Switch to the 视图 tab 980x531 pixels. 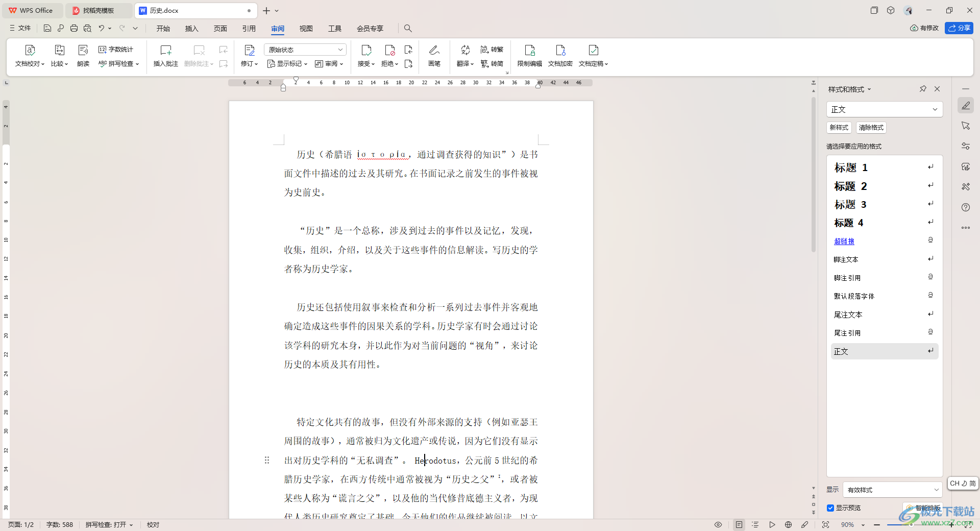pyautogui.click(x=306, y=29)
